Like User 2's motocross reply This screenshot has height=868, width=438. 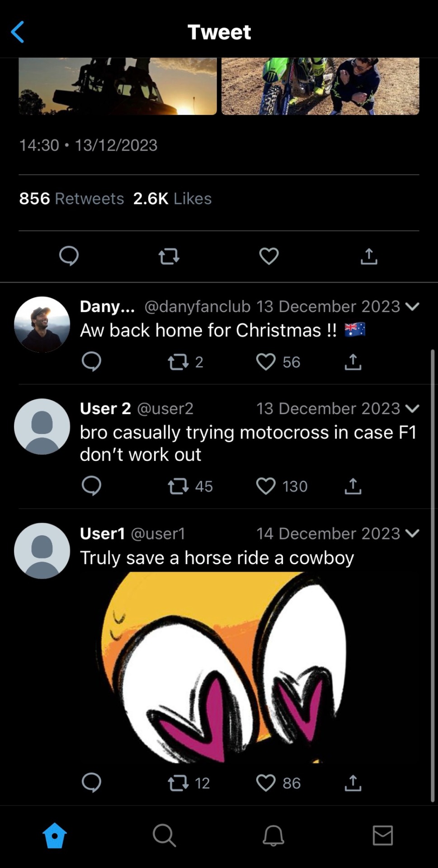[266, 486]
